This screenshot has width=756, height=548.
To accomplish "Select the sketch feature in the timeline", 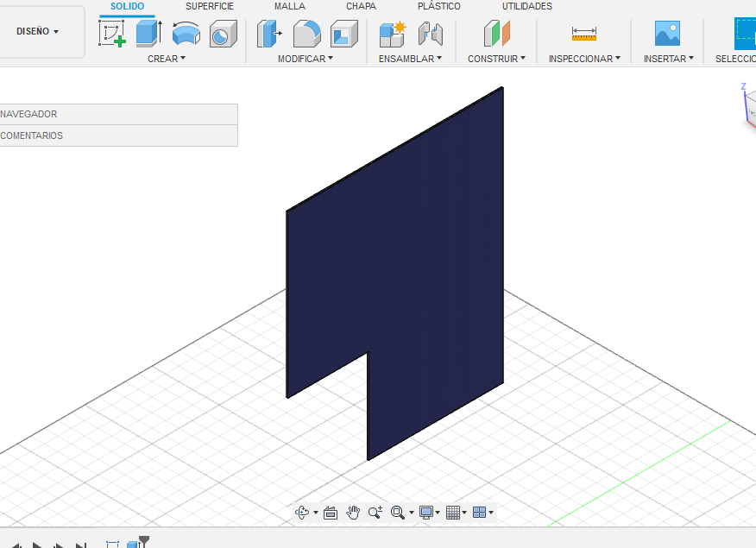I will [x=112, y=545].
